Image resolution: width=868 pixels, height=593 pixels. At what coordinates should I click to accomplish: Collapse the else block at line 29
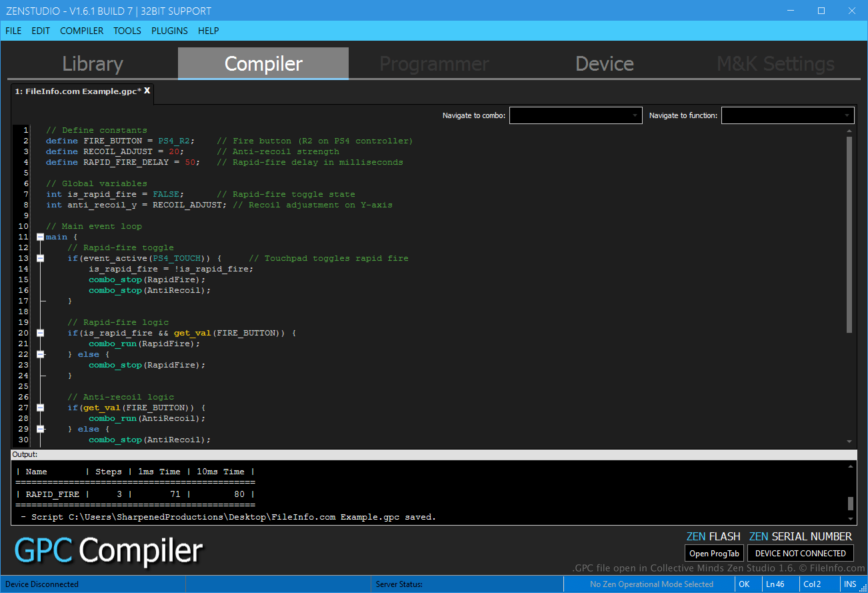pos(40,429)
